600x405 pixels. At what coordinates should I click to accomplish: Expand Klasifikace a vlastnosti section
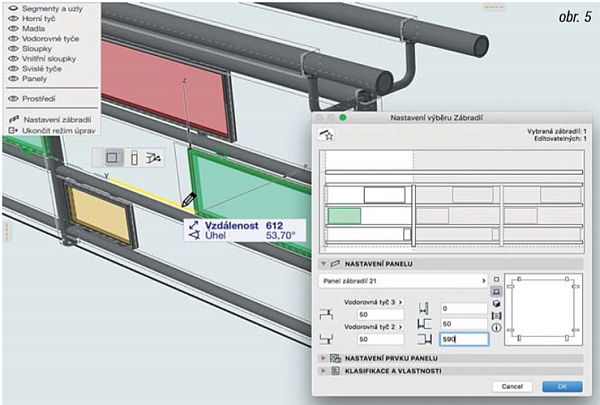pyautogui.click(x=323, y=370)
